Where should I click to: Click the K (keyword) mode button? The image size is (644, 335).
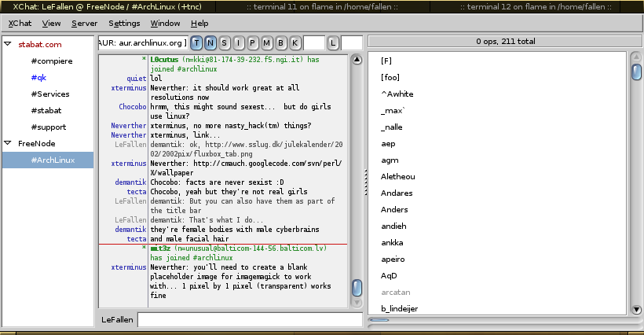(x=295, y=42)
